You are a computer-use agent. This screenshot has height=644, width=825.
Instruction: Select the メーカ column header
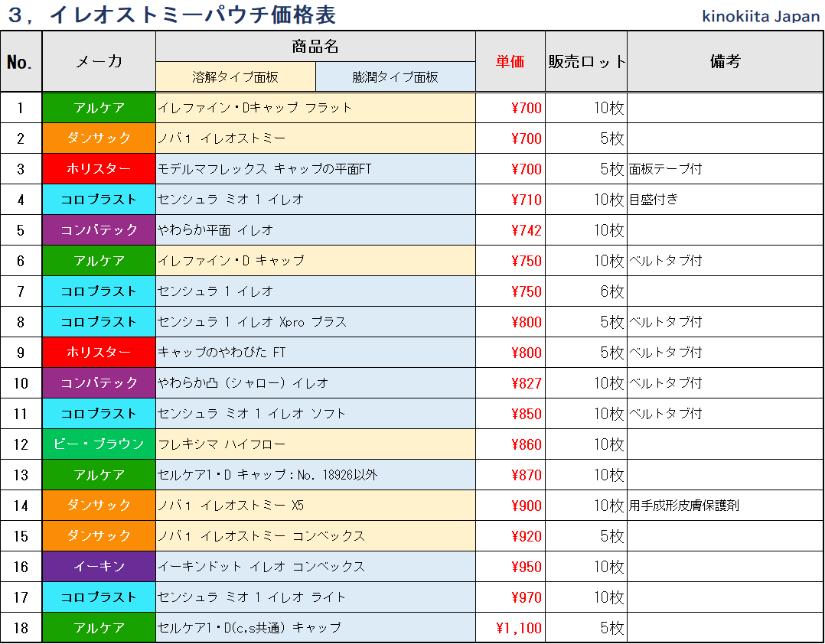click(99, 61)
